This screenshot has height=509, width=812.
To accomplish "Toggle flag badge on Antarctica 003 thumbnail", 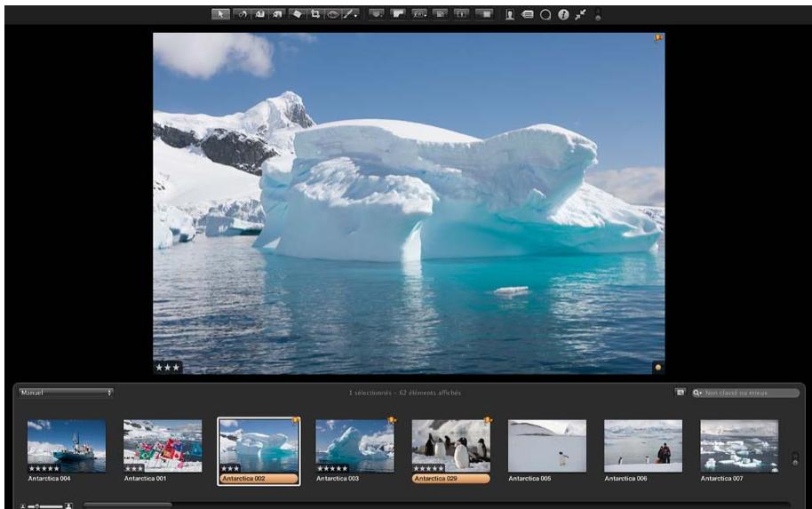I will click(392, 420).
